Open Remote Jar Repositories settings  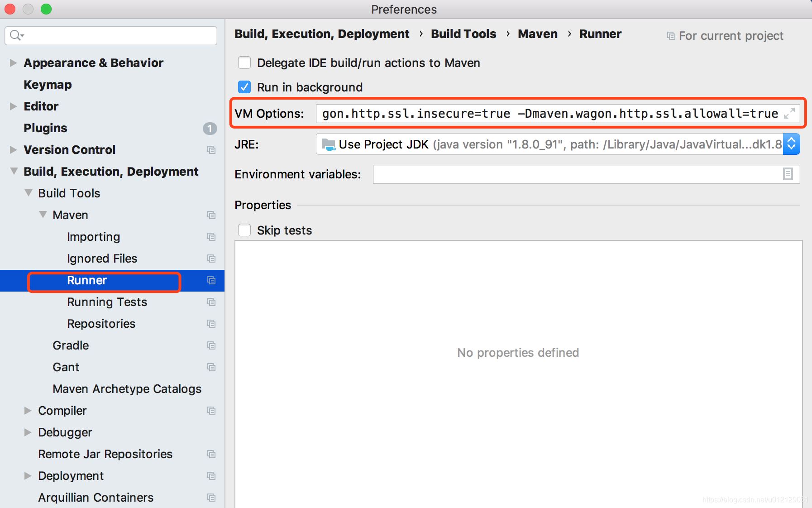click(x=105, y=454)
